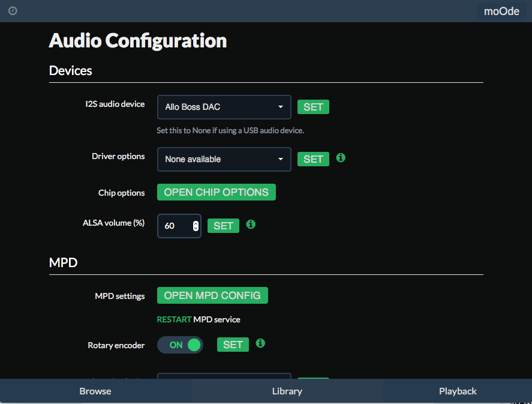Focus the ALSA volume input field
Viewport: 532px width, 404px height.
pyautogui.click(x=179, y=226)
